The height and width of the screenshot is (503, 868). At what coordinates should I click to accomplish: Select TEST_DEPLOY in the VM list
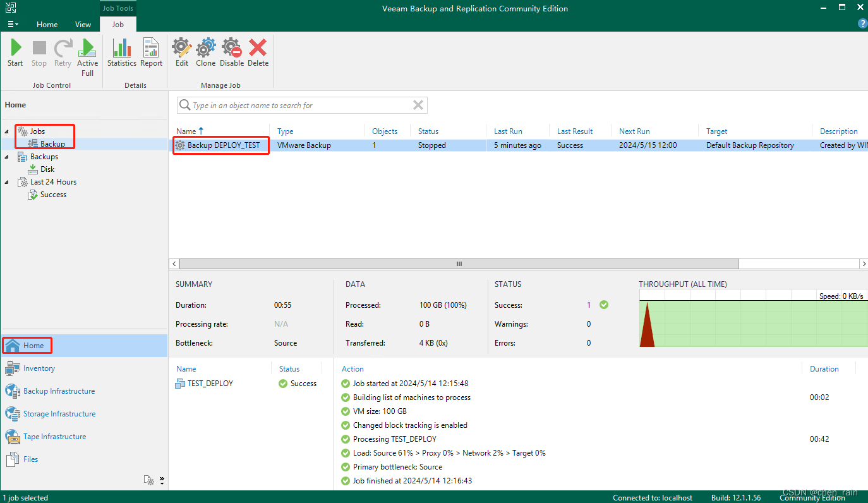pyautogui.click(x=205, y=384)
